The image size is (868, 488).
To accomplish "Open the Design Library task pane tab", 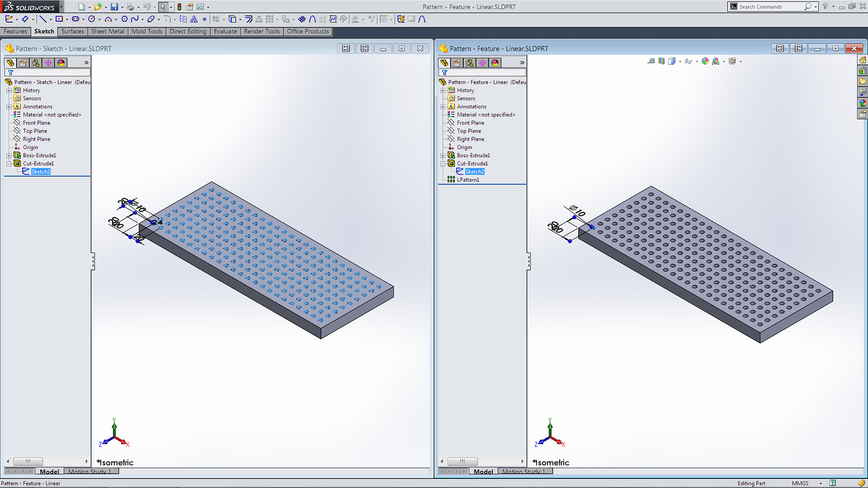I will point(863,71).
